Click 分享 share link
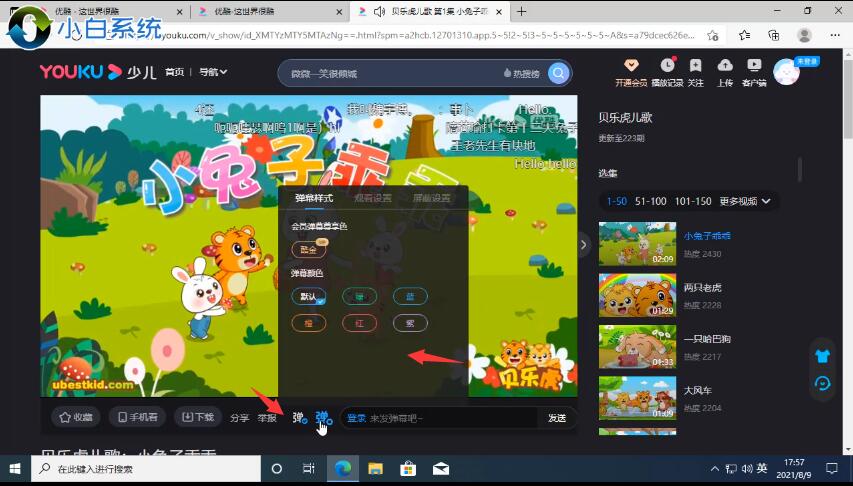The width and height of the screenshot is (853, 486). pyautogui.click(x=239, y=418)
